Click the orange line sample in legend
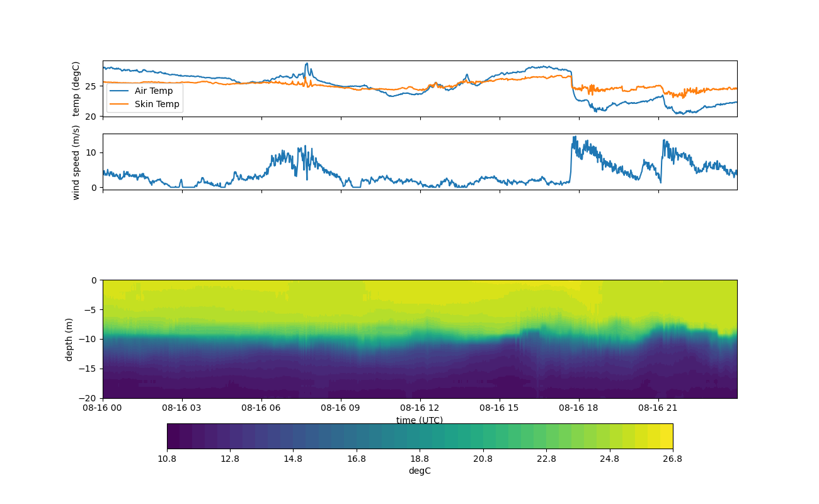Image resolution: width=819 pixels, height=504 pixels. [x=119, y=104]
